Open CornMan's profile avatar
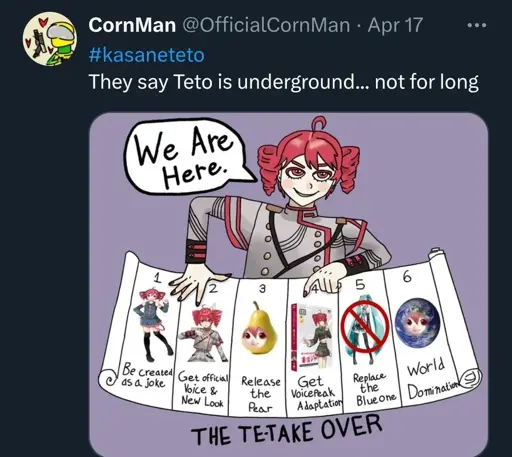512x457 pixels. point(50,38)
